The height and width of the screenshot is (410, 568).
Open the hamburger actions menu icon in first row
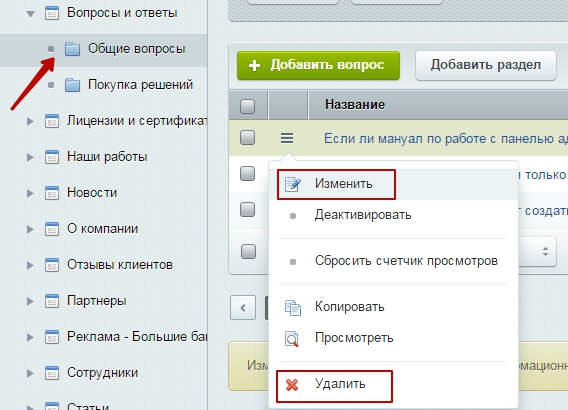[x=287, y=138]
